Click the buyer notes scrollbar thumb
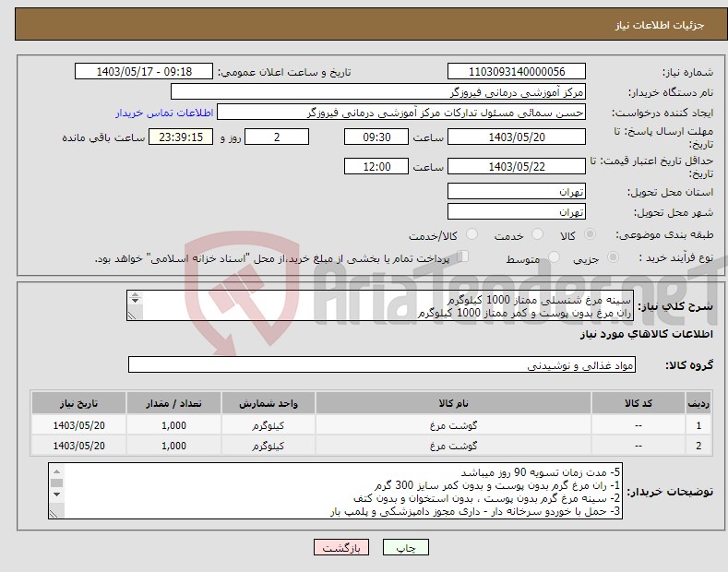Screen dimensions: 728x572 (x=56, y=483)
